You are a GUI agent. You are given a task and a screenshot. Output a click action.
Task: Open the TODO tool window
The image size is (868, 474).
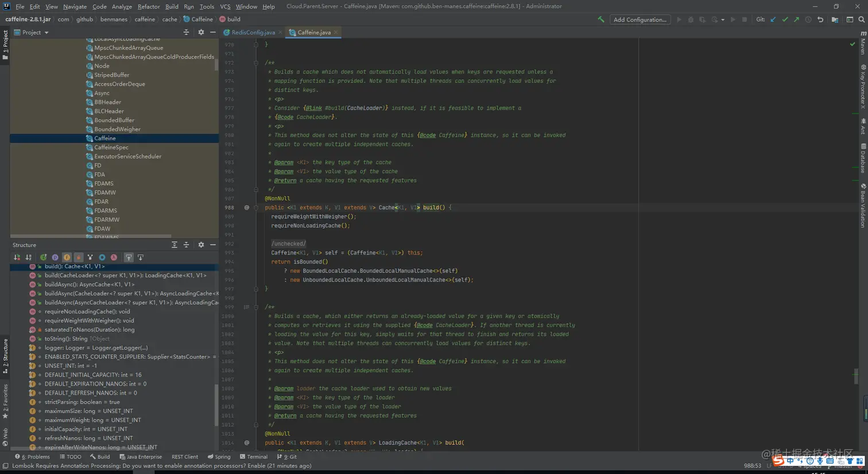(x=71, y=457)
